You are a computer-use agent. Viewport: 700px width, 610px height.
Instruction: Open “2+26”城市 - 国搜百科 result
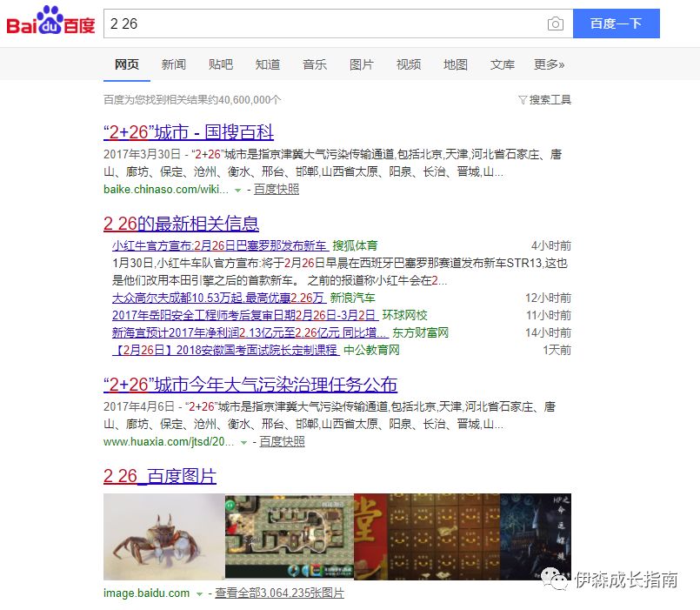tap(189, 131)
